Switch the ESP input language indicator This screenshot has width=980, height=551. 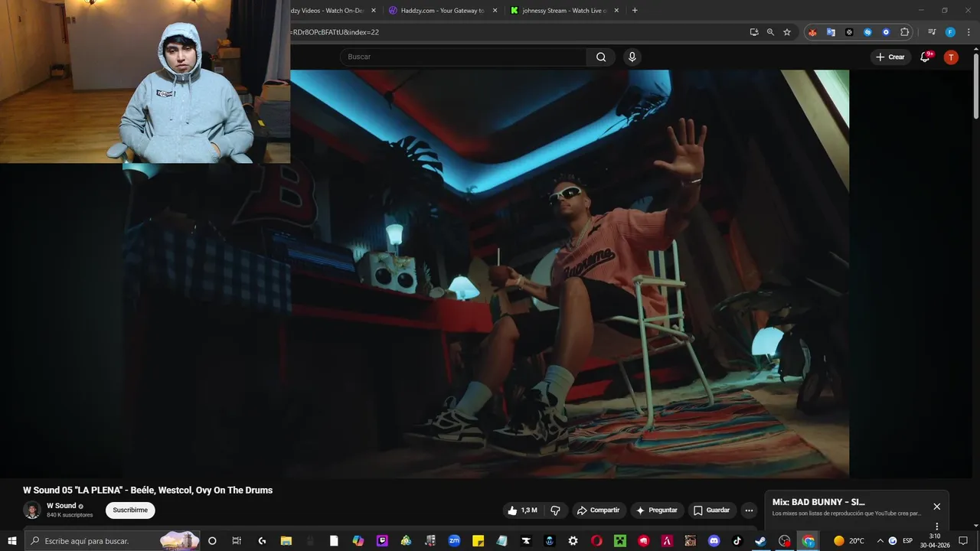click(907, 541)
